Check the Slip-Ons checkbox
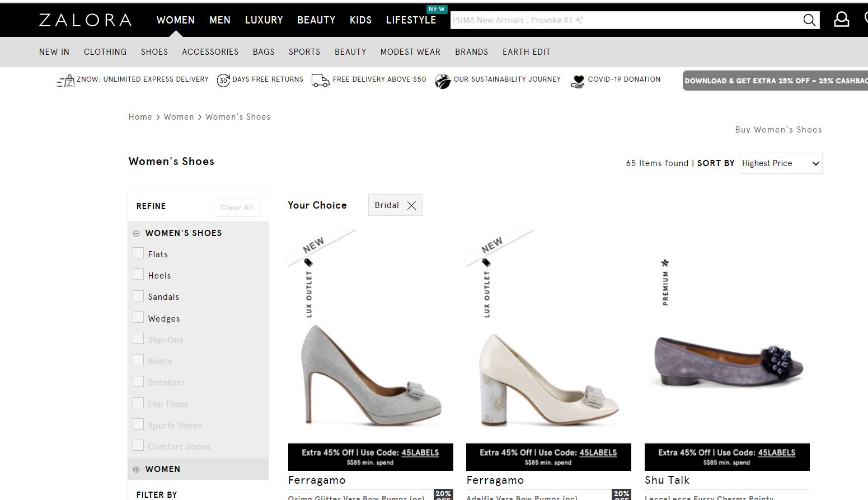The image size is (868, 500). click(x=138, y=339)
